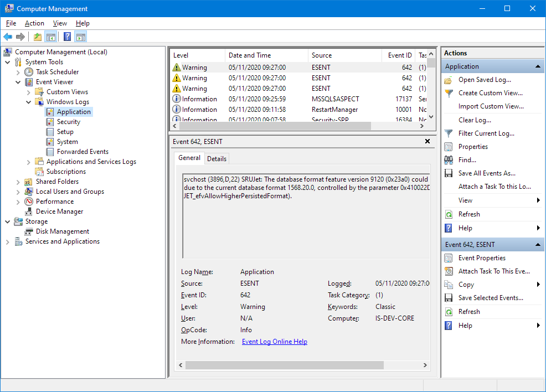
Task: Close the Event 642 preview pane
Action: [427, 141]
